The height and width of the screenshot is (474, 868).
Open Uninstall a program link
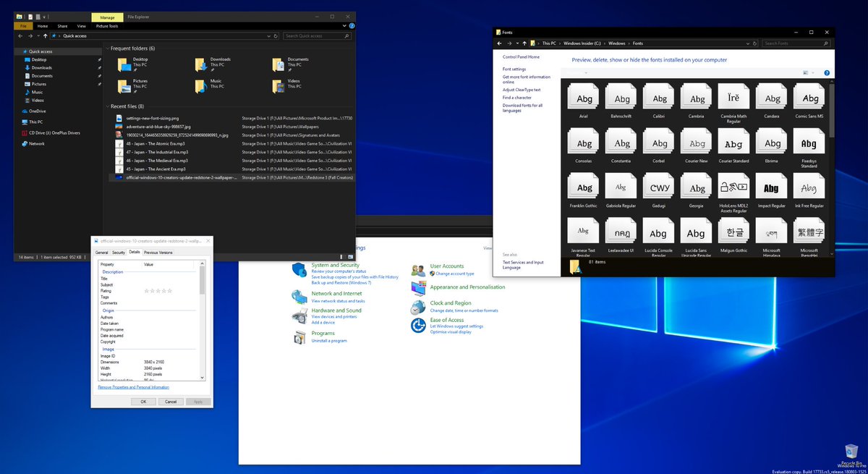(329, 341)
